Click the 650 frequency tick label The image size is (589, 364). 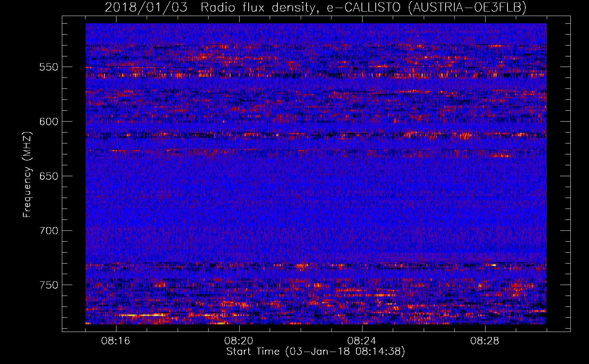(x=49, y=176)
